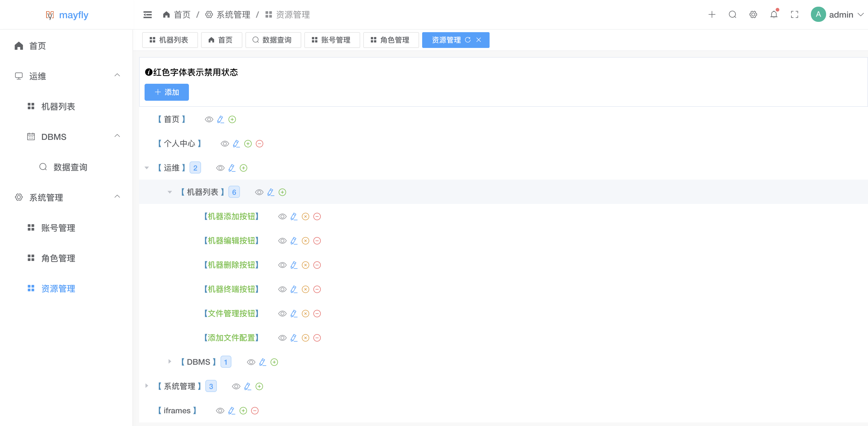Open 角色管理 in the sidebar menu

pyautogui.click(x=58, y=258)
